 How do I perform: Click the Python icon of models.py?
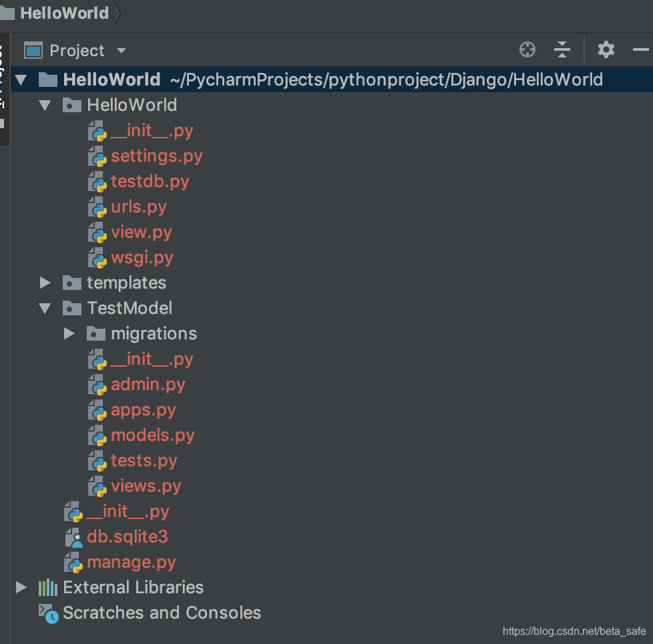click(97, 436)
